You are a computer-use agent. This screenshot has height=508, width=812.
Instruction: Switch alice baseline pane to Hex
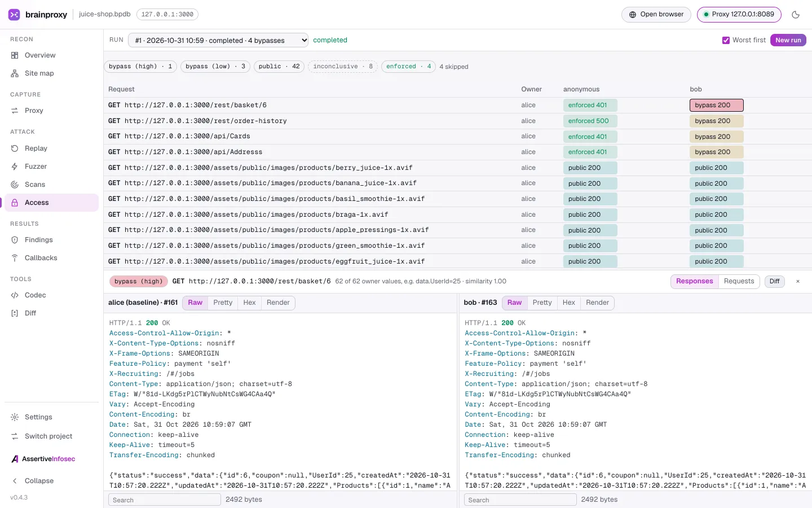pos(249,303)
